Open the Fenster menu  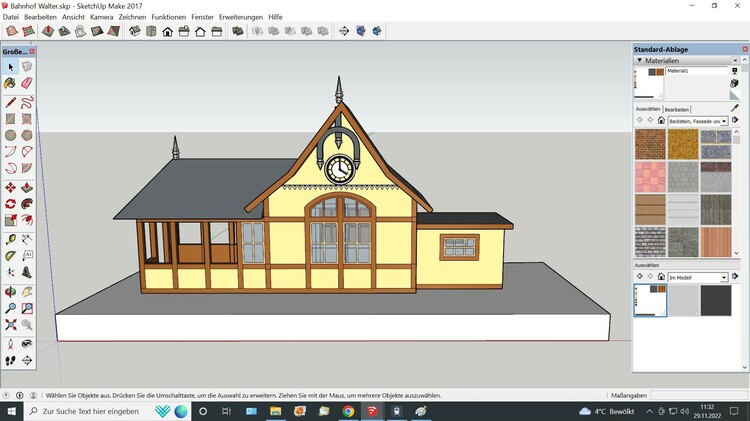[x=202, y=17]
